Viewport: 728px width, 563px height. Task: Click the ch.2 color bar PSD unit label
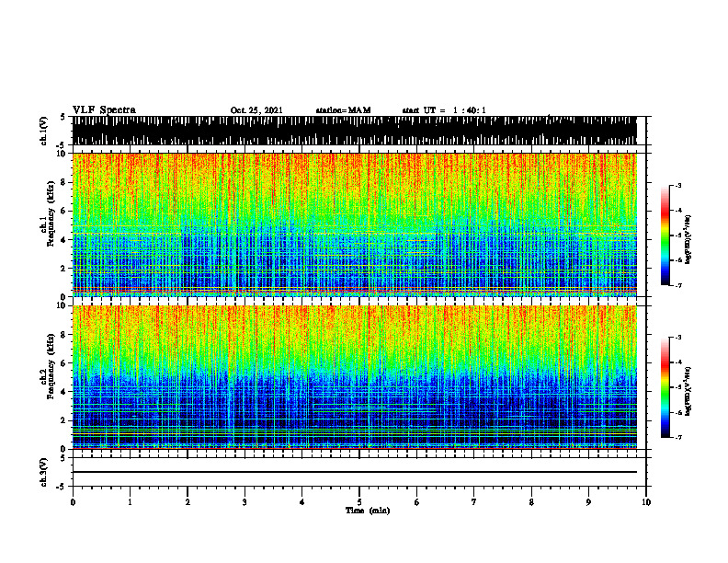pyautogui.click(x=688, y=391)
